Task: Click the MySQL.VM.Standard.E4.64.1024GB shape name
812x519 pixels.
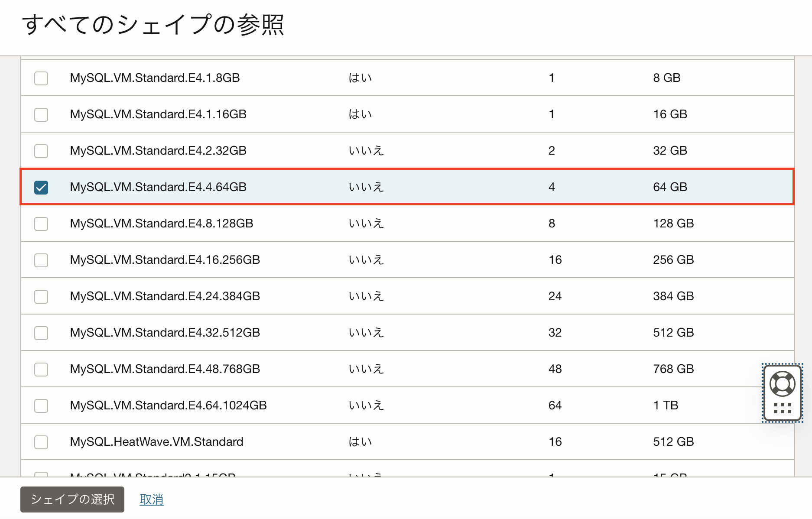Action: (x=168, y=405)
